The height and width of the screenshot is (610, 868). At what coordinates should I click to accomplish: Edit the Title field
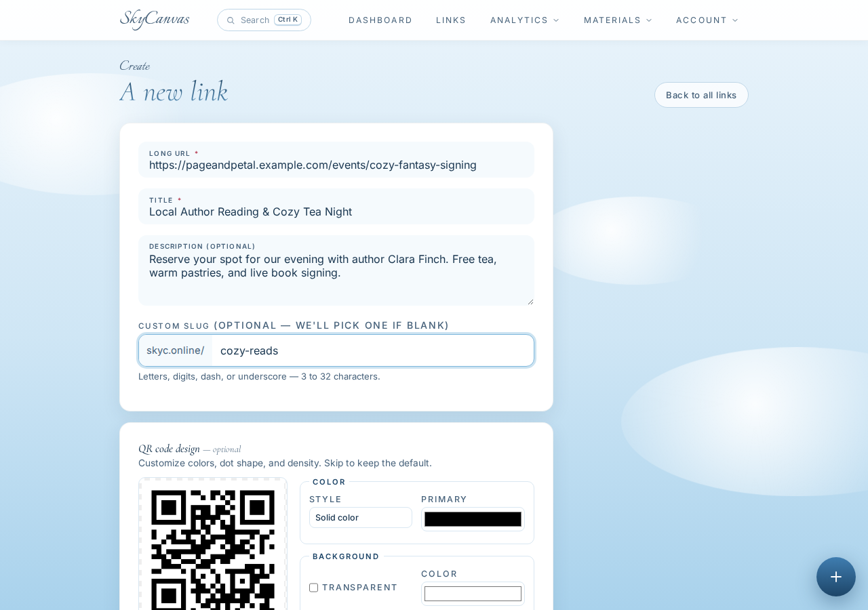(x=336, y=207)
